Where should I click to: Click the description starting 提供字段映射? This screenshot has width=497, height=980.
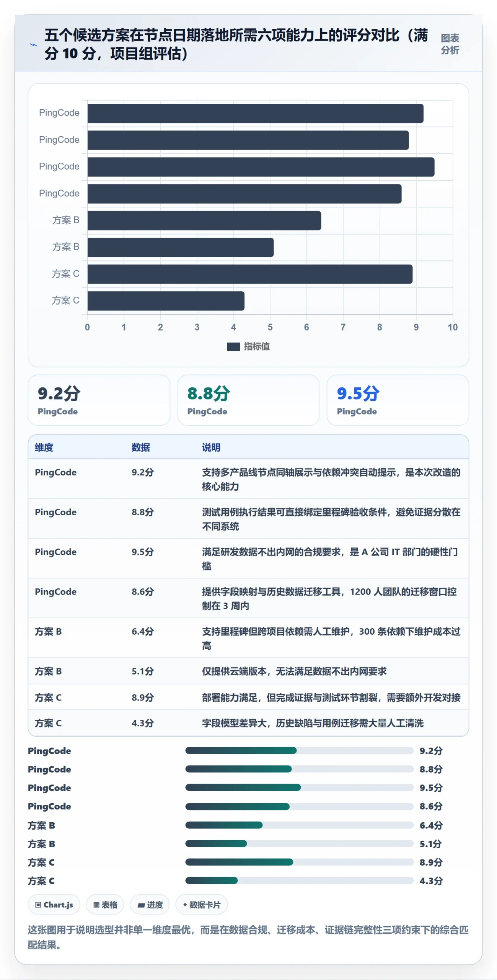tap(329, 599)
